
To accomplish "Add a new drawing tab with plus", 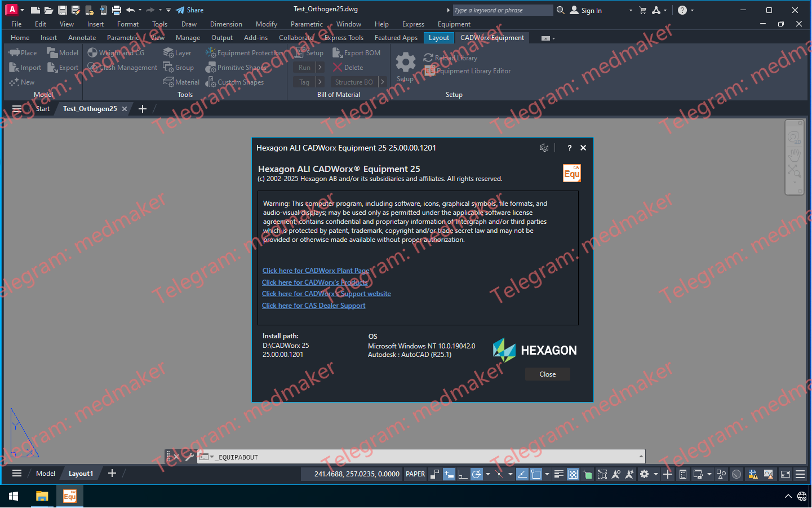I will pyautogui.click(x=143, y=109).
